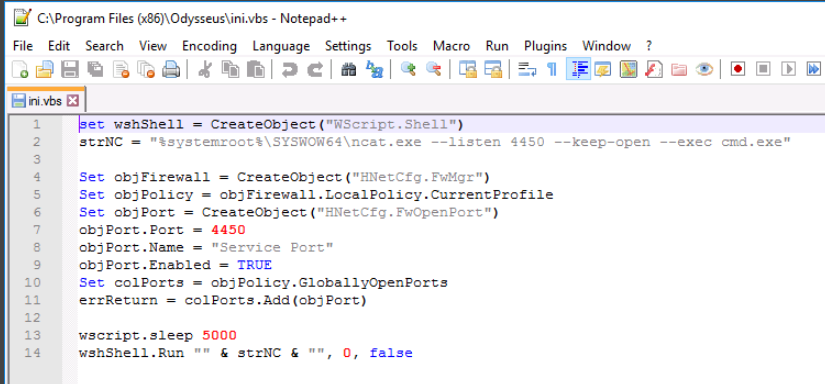Play back the recorded macro icon
The width and height of the screenshot is (825, 384).
pos(788,69)
